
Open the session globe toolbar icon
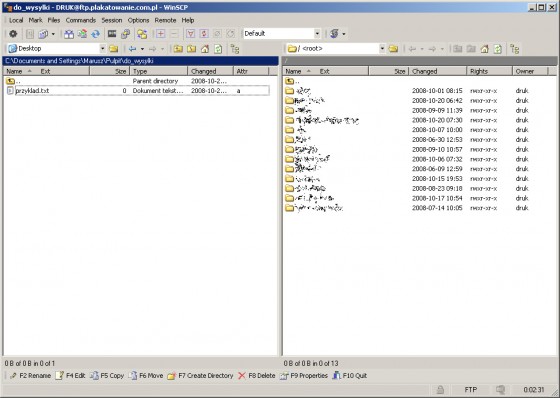[x=334, y=34]
